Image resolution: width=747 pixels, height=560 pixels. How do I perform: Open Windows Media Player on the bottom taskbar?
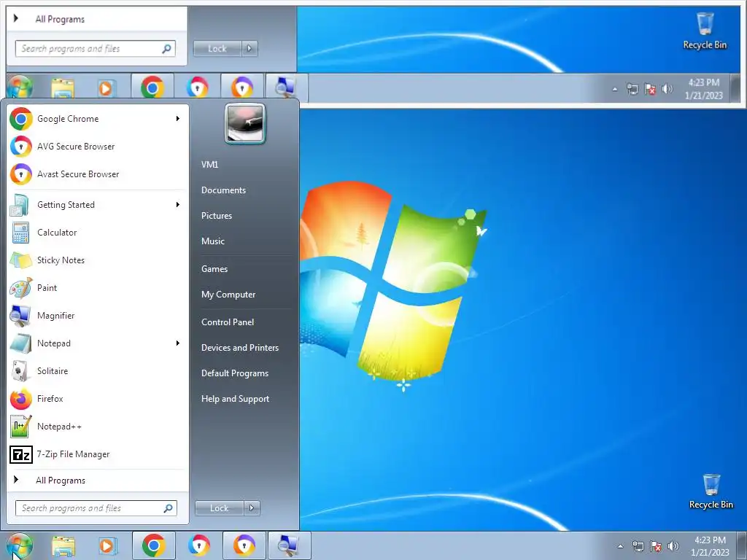(x=108, y=546)
